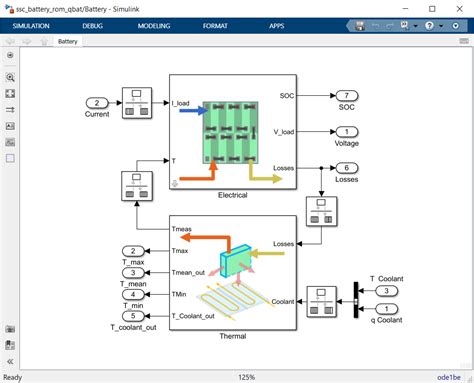Viewport: 474px width, 383px height.
Task: Click the Save icon in quick access toolbar
Action: click(360, 26)
